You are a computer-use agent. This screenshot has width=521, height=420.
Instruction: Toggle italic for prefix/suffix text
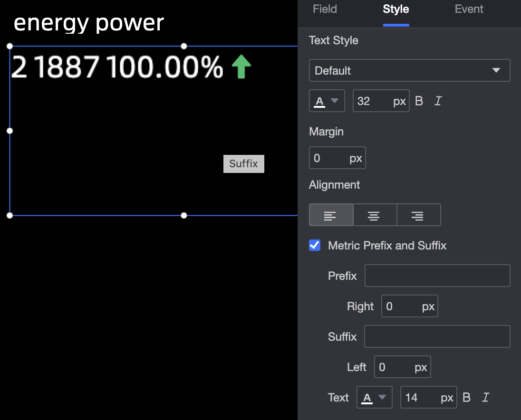[x=486, y=397]
